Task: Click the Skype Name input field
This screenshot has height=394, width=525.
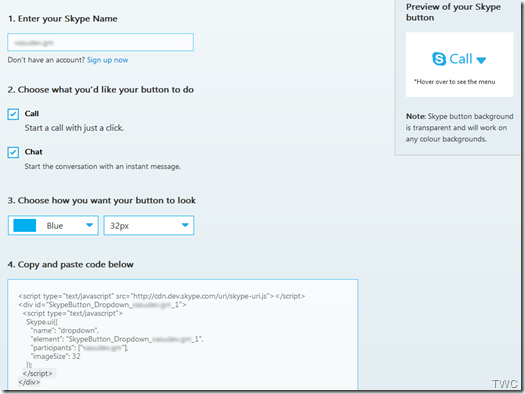Action: point(100,42)
